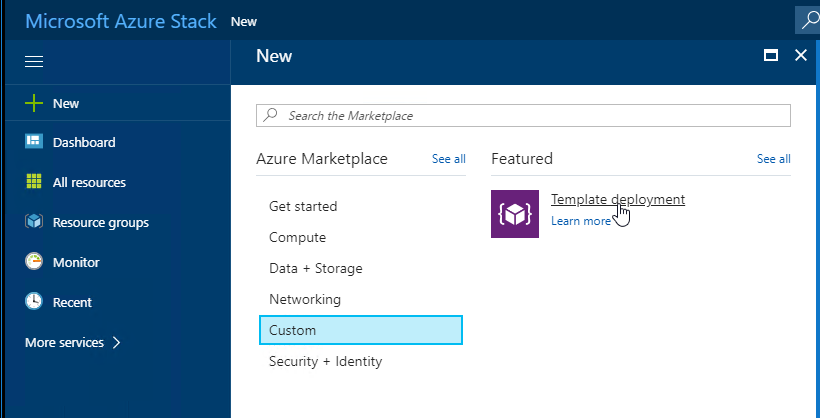The image size is (820, 418).
Task: Open Security + Identity category
Action: click(325, 361)
